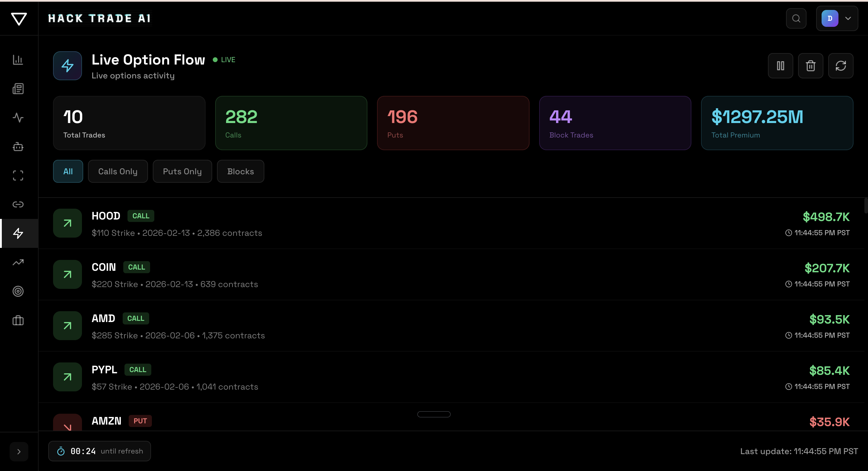Toggle the Blocks trade filter
This screenshot has height=471, width=868.
pos(240,171)
